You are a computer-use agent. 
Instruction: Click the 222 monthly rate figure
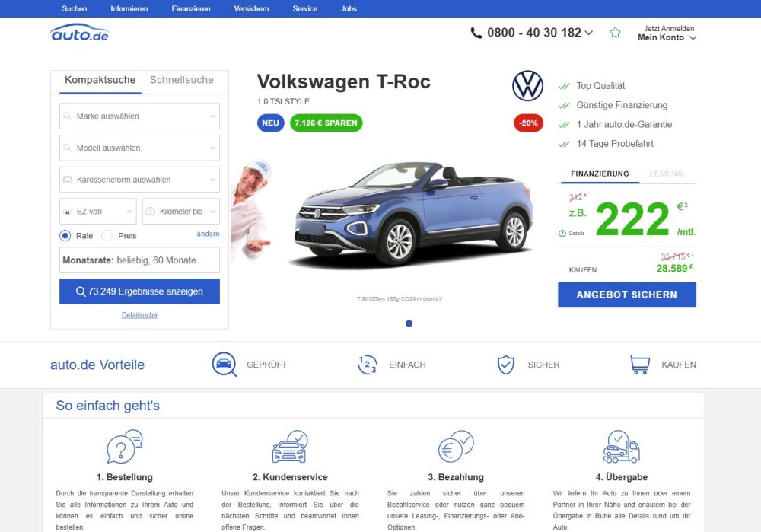click(632, 219)
